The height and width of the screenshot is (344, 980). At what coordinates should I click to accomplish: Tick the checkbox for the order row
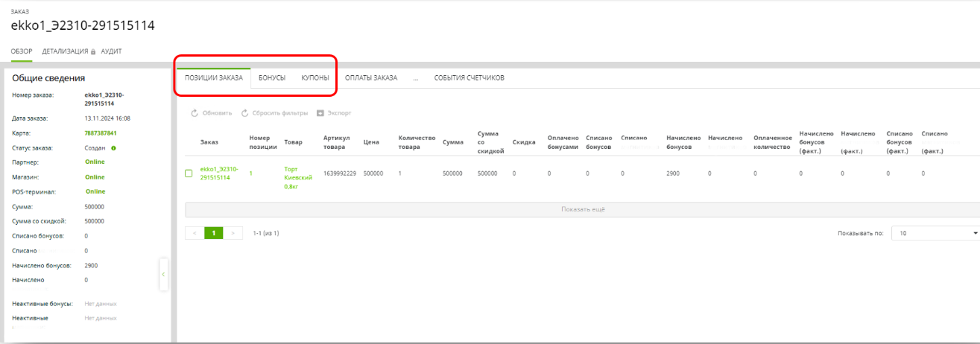(189, 173)
